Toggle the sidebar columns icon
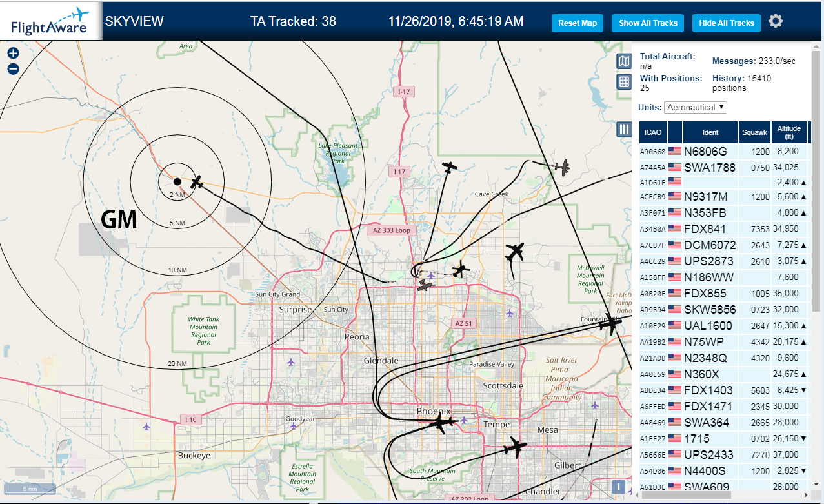 [x=624, y=129]
